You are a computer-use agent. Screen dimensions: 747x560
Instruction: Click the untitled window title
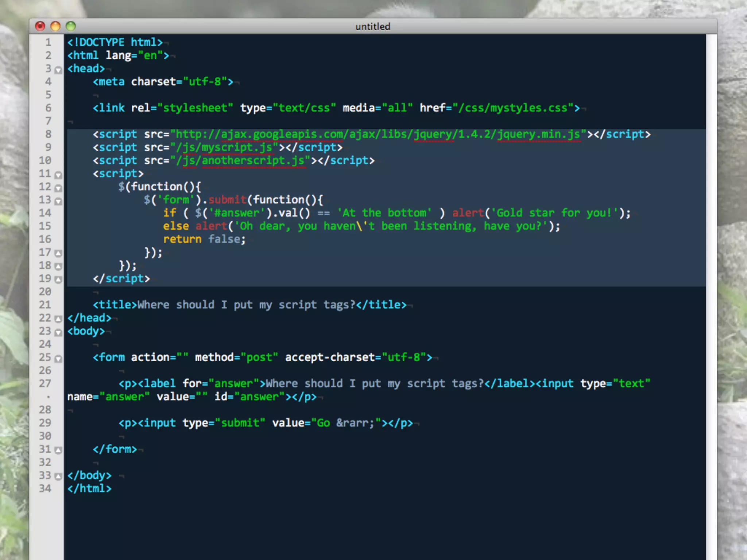pyautogui.click(x=373, y=26)
